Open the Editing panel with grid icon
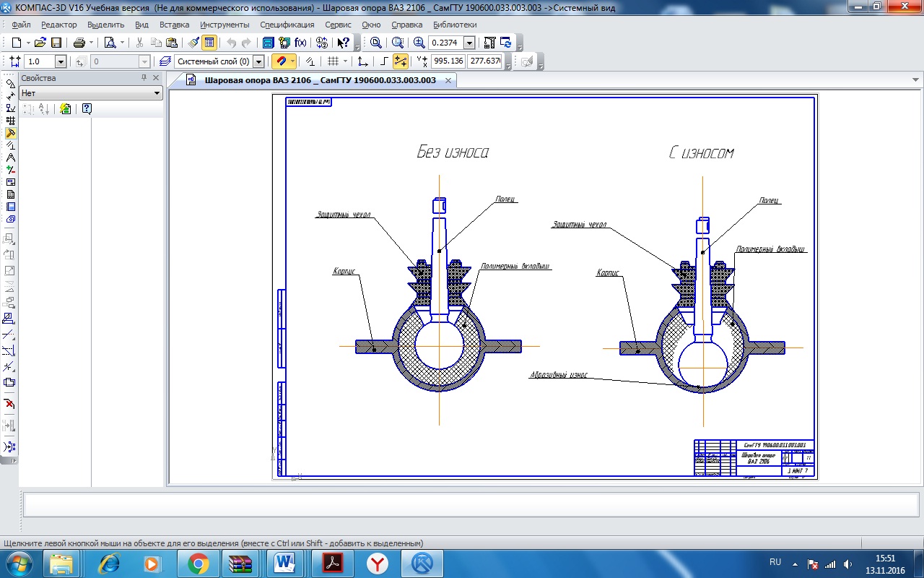Viewport: 924px width, 578px height. (10, 121)
